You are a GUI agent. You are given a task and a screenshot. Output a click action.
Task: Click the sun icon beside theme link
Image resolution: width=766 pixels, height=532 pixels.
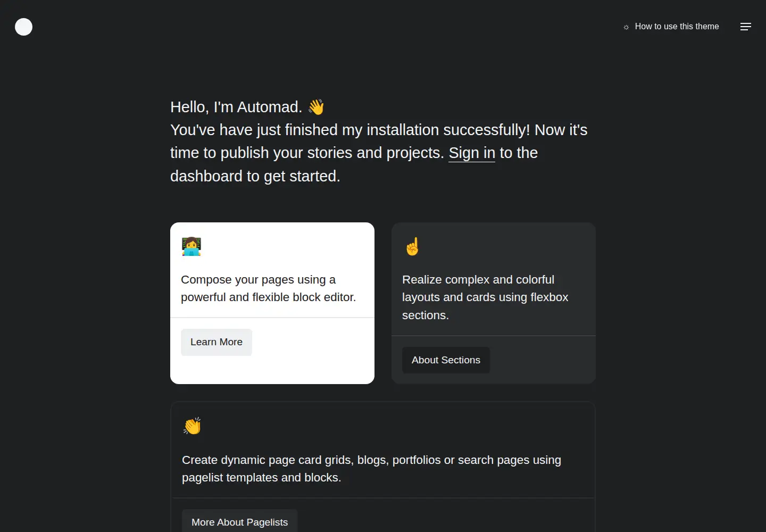click(626, 27)
